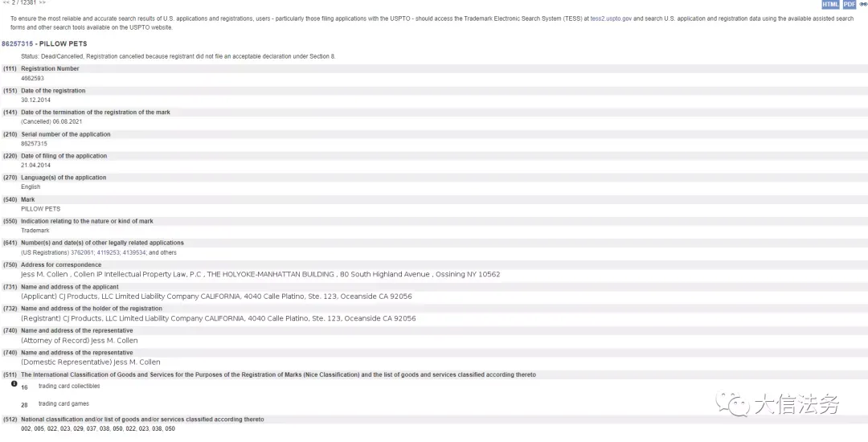Click the trading card collectibles text
The image size is (868, 442).
[x=69, y=386]
